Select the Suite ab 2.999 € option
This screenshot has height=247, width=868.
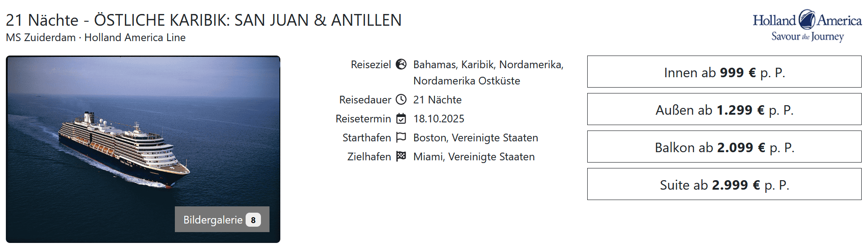pyautogui.click(x=724, y=184)
